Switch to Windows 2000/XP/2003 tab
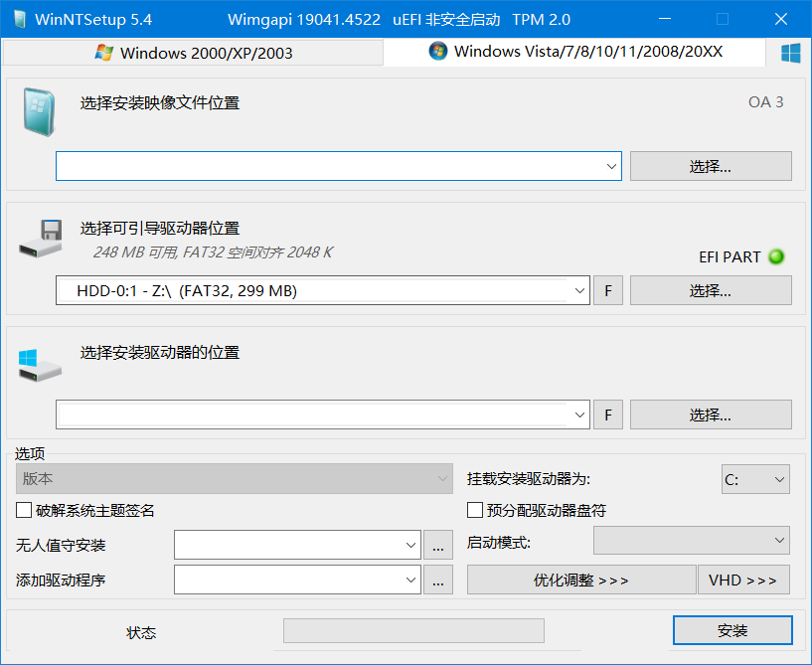The image size is (812, 665). [193, 53]
